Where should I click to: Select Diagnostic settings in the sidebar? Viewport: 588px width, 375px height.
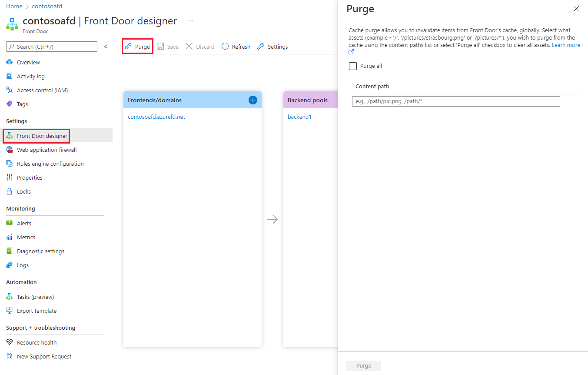tap(40, 251)
